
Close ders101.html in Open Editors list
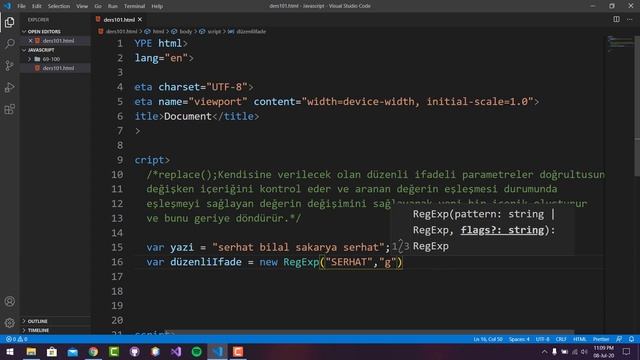pyautogui.click(x=30, y=40)
